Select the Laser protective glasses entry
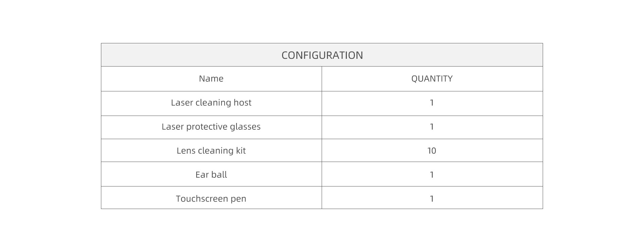This screenshot has height=252, width=644. click(x=211, y=127)
